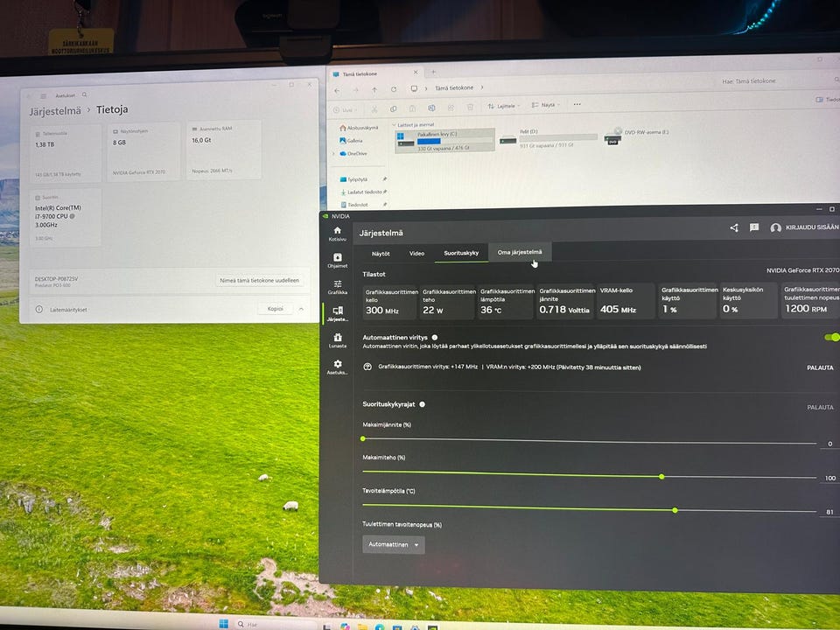The width and height of the screenshot is (840, 630).
Task: Open NVIDIA feedback message icon
Action: coord(754,227)
